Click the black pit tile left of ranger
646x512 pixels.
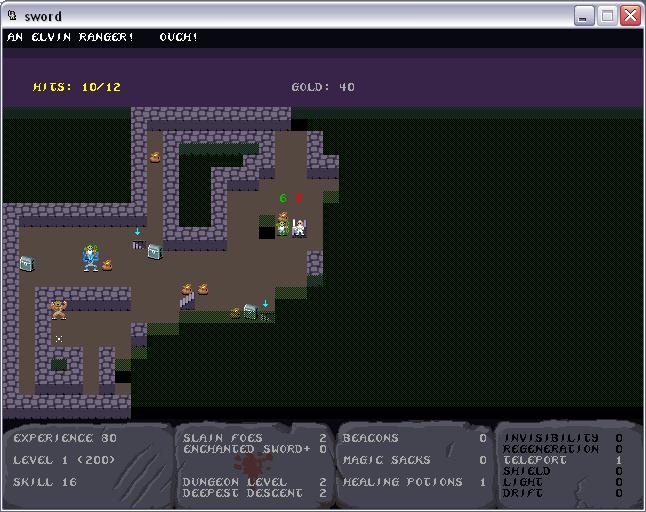267,233
